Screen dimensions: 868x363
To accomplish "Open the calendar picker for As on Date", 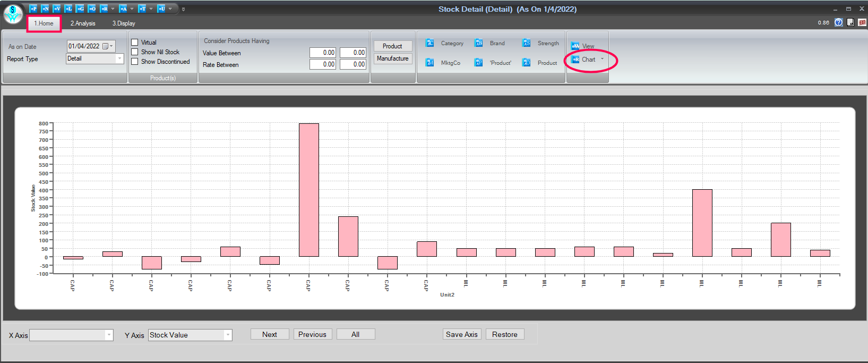I will 107,46.
